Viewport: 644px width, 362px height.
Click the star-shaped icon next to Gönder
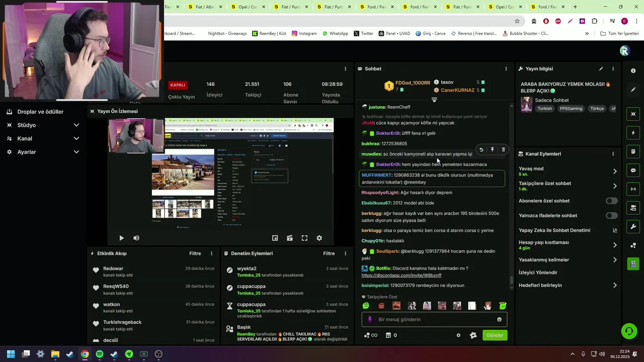point(473,335)
